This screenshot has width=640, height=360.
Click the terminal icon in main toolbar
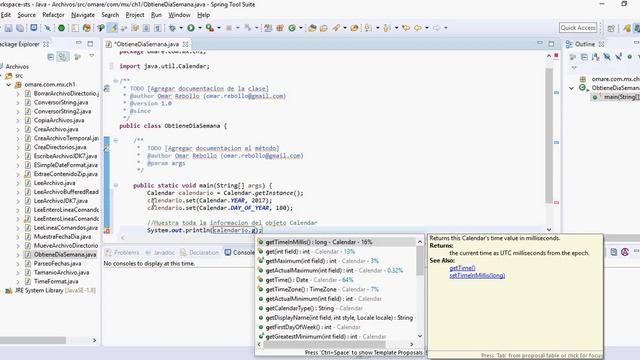[x=33, y=28]
